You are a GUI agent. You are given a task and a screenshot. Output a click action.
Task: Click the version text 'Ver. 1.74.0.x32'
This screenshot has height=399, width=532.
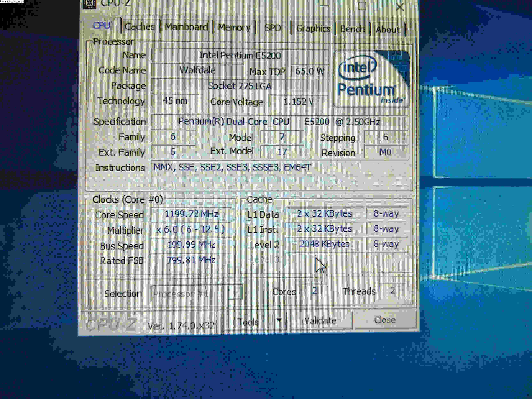[x=181, y=326]
